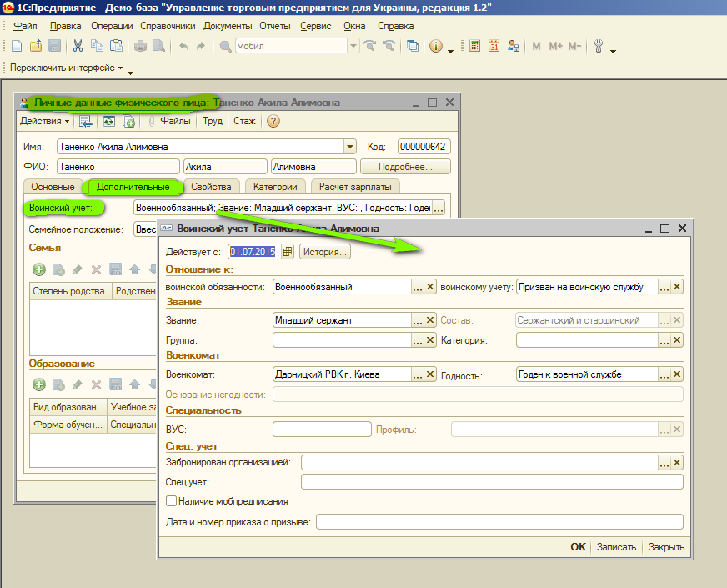727x588 pixels.
Task: Open selection button for Военкомат field
Action: tap(418, 374)
